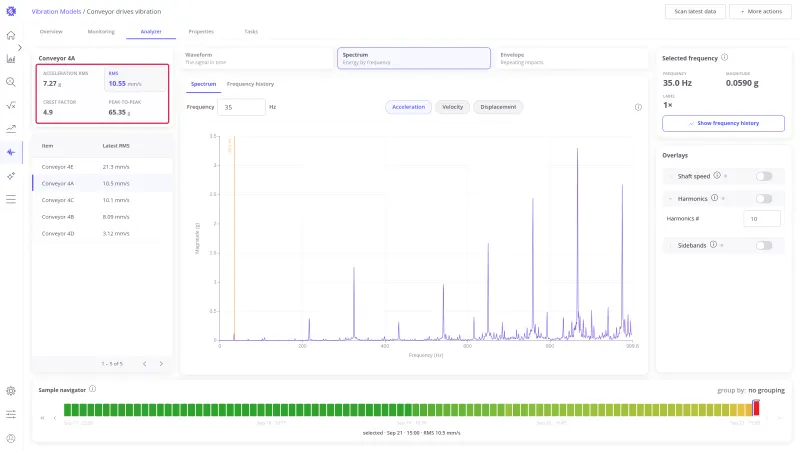This screenshot has width=800, height=450.
Task: Open the sliders preferences sidebar icon
Action: (x=11, y=414)
